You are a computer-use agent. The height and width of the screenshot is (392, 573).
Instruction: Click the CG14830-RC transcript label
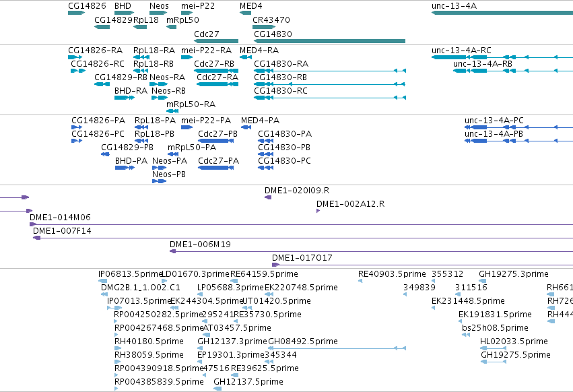pyautogui.click(x=281, y=90)
